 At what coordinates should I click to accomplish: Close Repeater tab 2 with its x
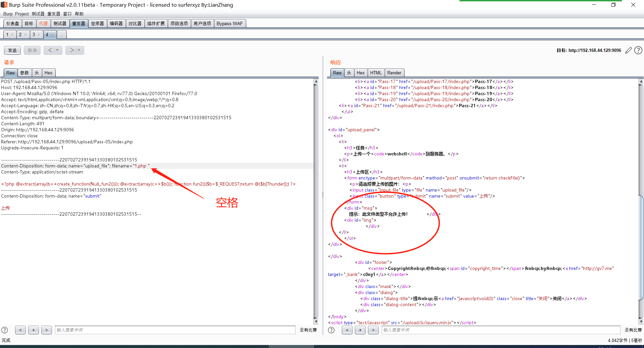click(25, 35)
